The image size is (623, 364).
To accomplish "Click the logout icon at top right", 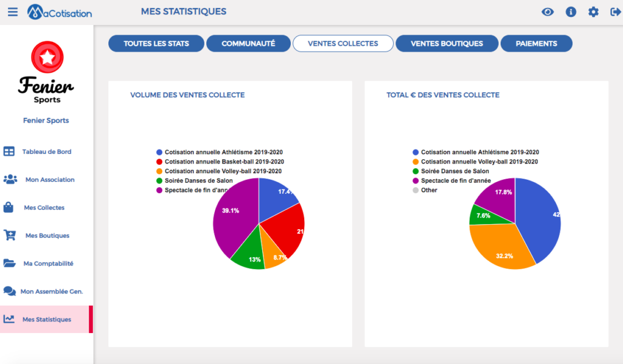I will 616,12.
